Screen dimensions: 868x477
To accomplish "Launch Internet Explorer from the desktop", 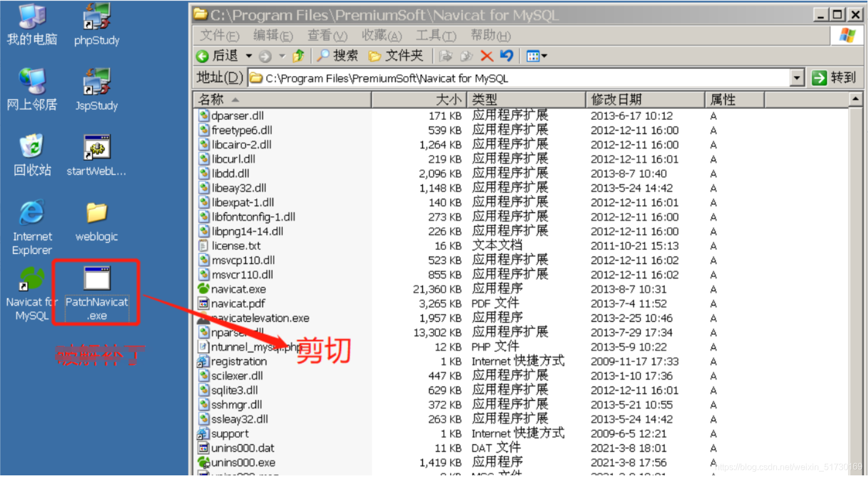I will click(32, 228).
